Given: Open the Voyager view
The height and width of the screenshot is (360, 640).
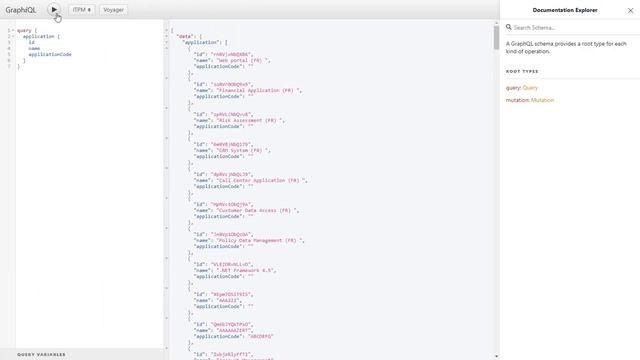Looking at the screenshot, I should pyautogui.click(x=113, y=10).
